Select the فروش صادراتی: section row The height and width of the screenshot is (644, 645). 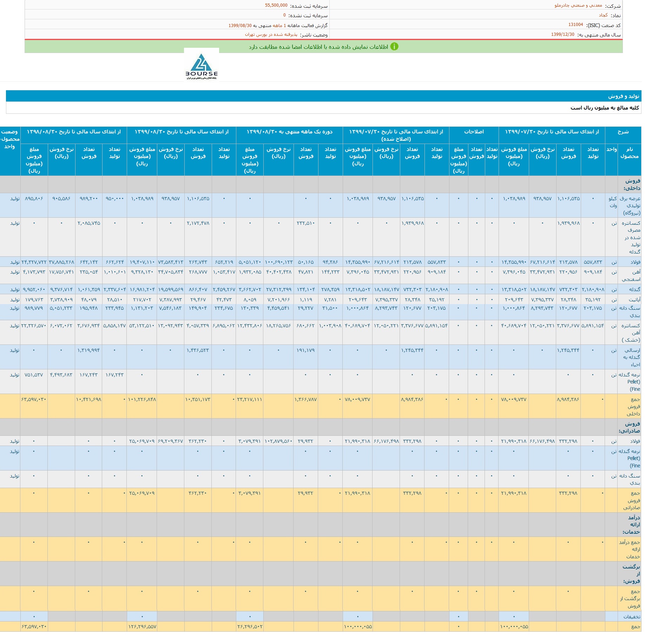click(321, 427)
